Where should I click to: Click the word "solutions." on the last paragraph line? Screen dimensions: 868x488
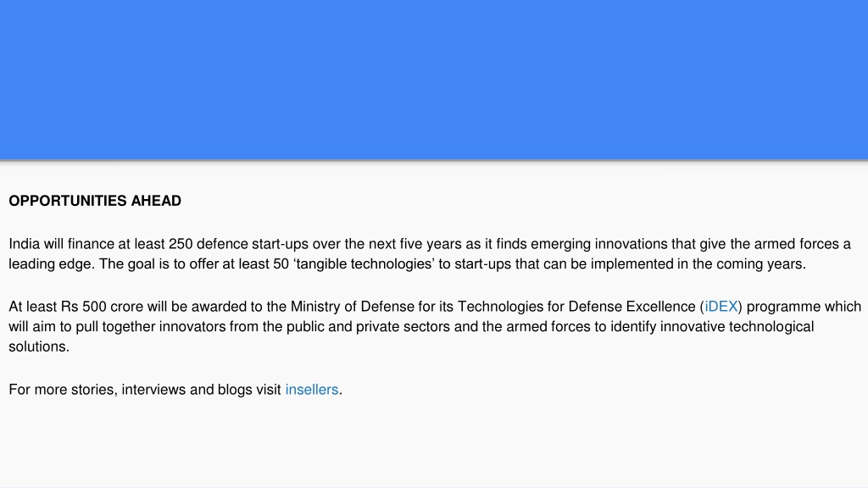39,347
